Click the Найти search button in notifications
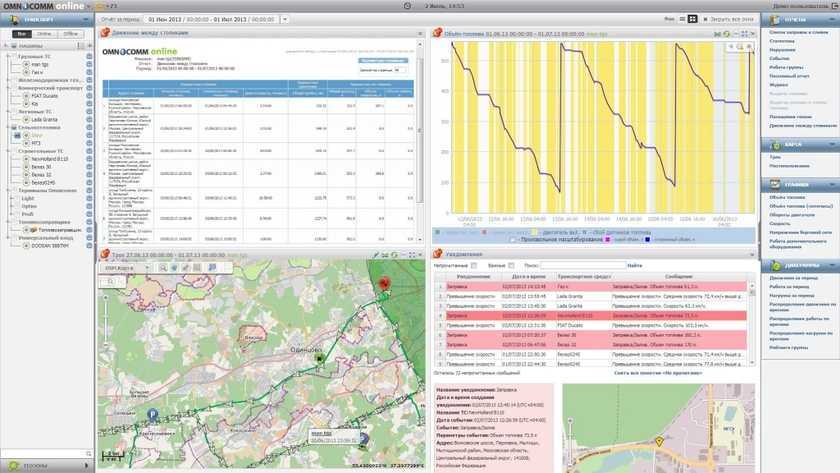 (635, 265)
